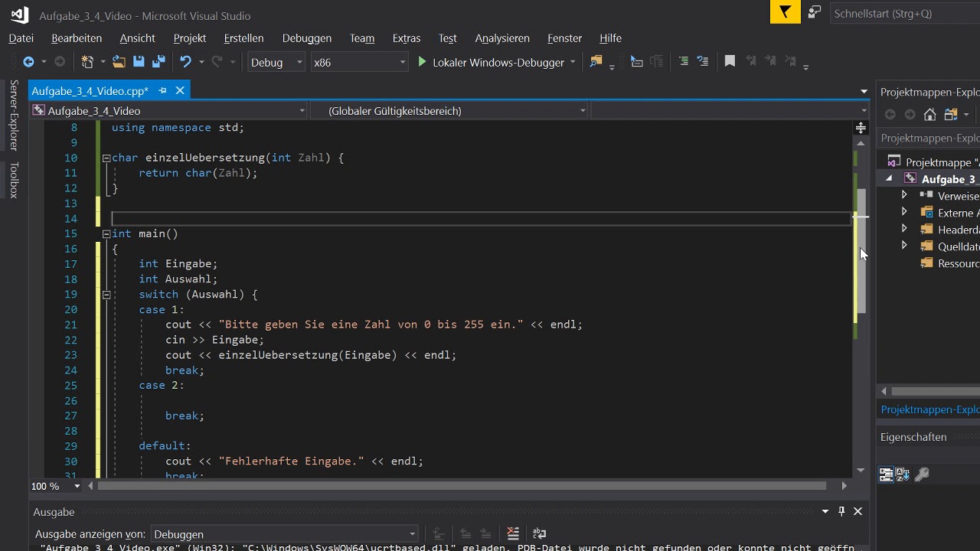980x551 pixels.
Task: Click the Properties wrench property pages icon
Action: (922, 474)
